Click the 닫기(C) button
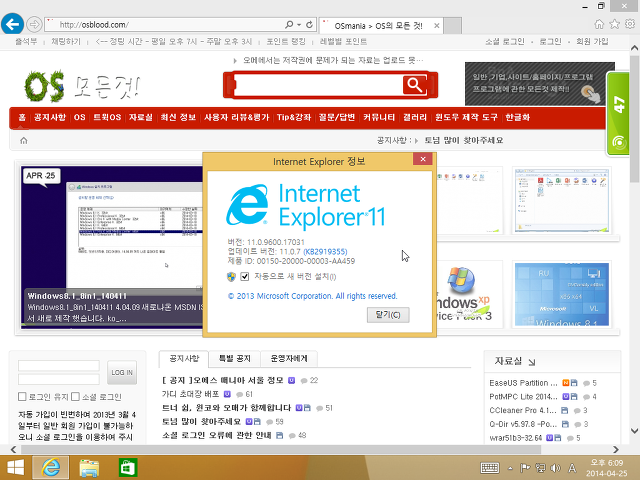The height and width of the screenshot is (480, 640). [x=388, y=315]
